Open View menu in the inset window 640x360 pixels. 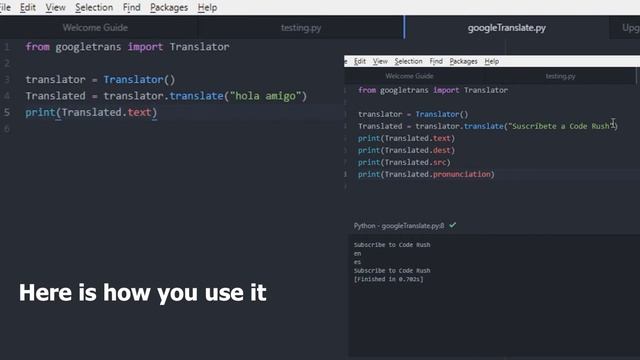point(380,61)
